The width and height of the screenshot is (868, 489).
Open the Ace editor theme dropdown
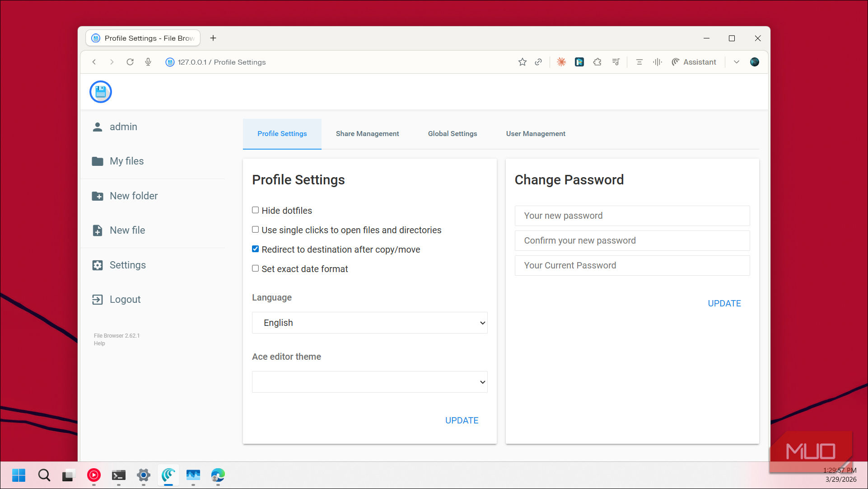point(369,382)
